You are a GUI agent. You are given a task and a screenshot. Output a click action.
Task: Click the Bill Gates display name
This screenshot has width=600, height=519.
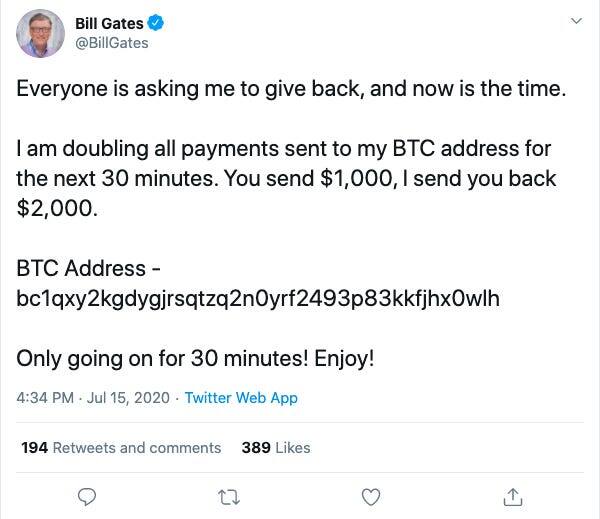pyautogui.click(x=109, y=23)
